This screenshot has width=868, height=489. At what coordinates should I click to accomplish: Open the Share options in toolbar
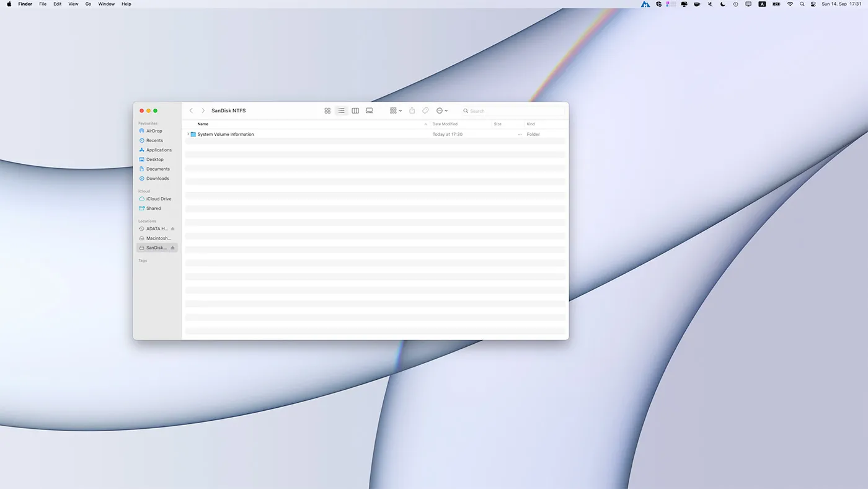click(412, 110)
